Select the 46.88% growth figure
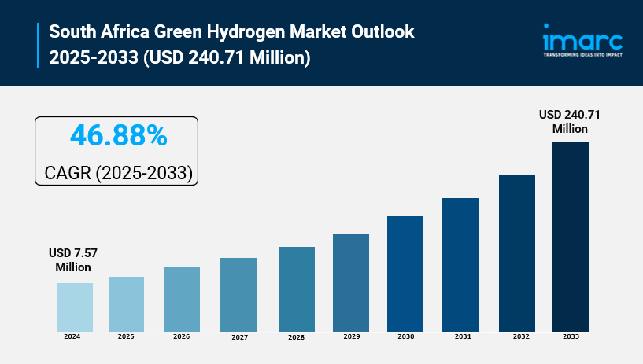643x364 pixels. pyautogui.click(x=118, y=136)
